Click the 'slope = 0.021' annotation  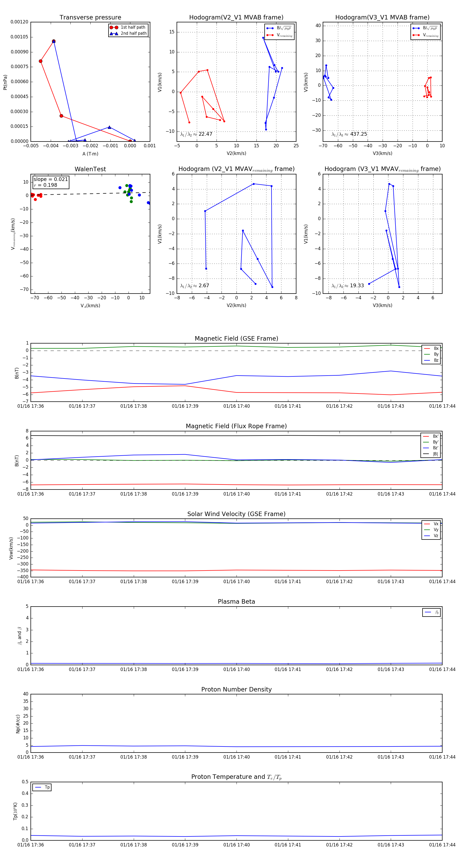(50, 179)
